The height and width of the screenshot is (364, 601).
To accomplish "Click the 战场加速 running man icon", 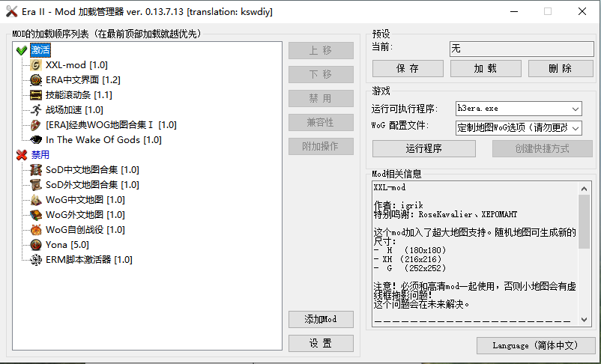I will coord(36,110).
